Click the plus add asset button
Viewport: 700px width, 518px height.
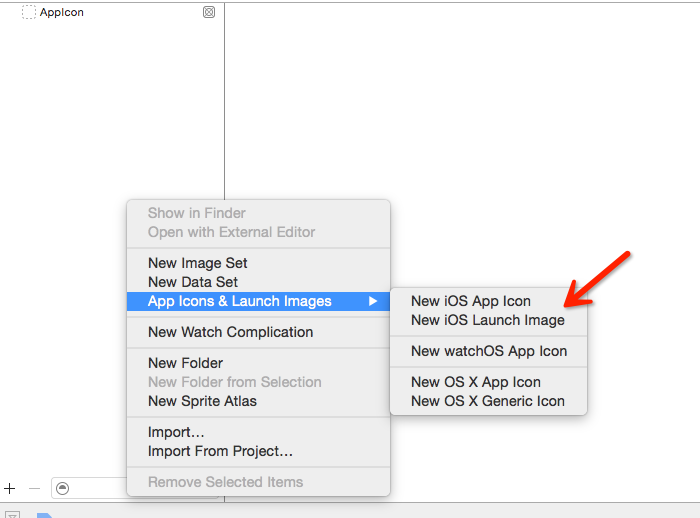pos(9,489)
